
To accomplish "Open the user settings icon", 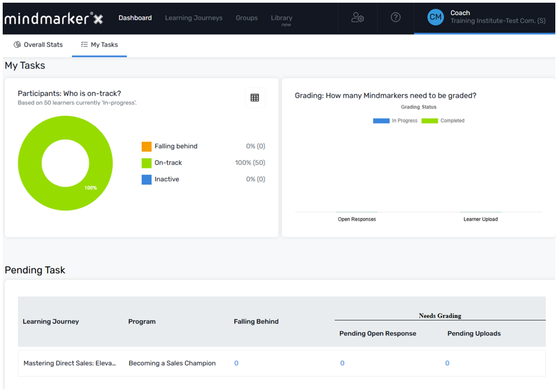I will click(358, 17).
